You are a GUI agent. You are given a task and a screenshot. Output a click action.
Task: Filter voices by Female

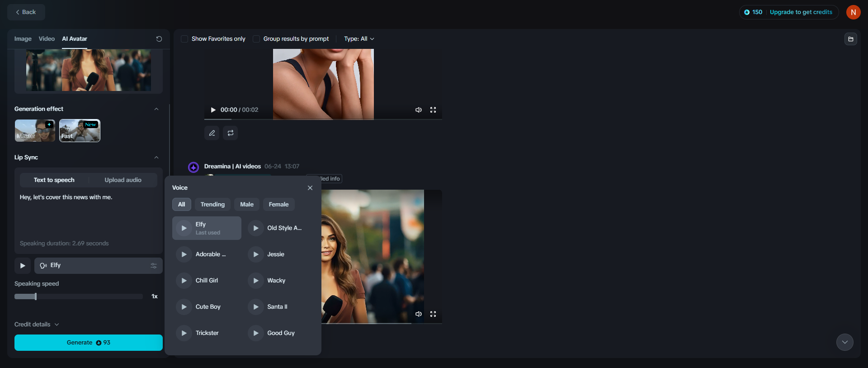pyautogui.click(x=279, y=205)
